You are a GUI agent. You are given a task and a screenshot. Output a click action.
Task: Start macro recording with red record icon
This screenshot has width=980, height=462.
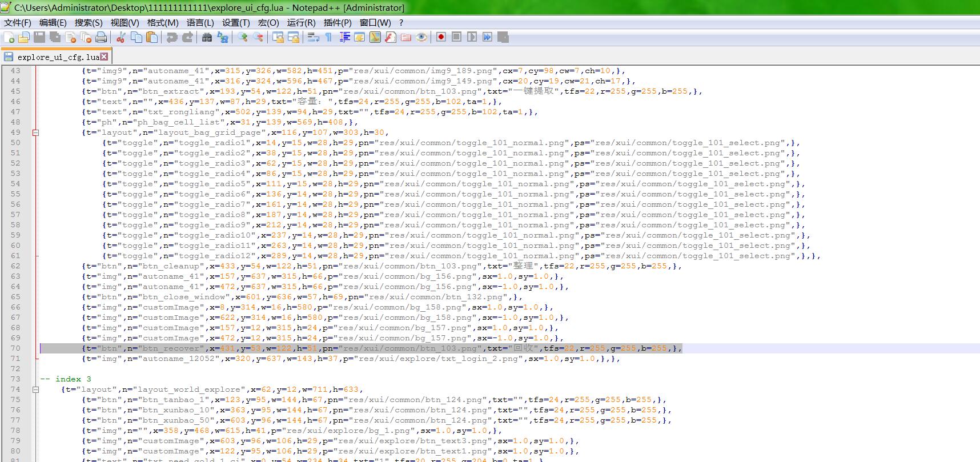coord(441,37)
